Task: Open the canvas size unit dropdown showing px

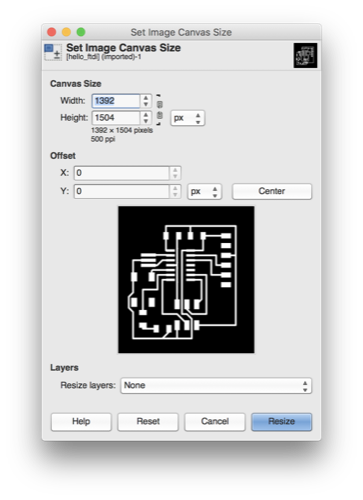Action: (x=188, y=118)
